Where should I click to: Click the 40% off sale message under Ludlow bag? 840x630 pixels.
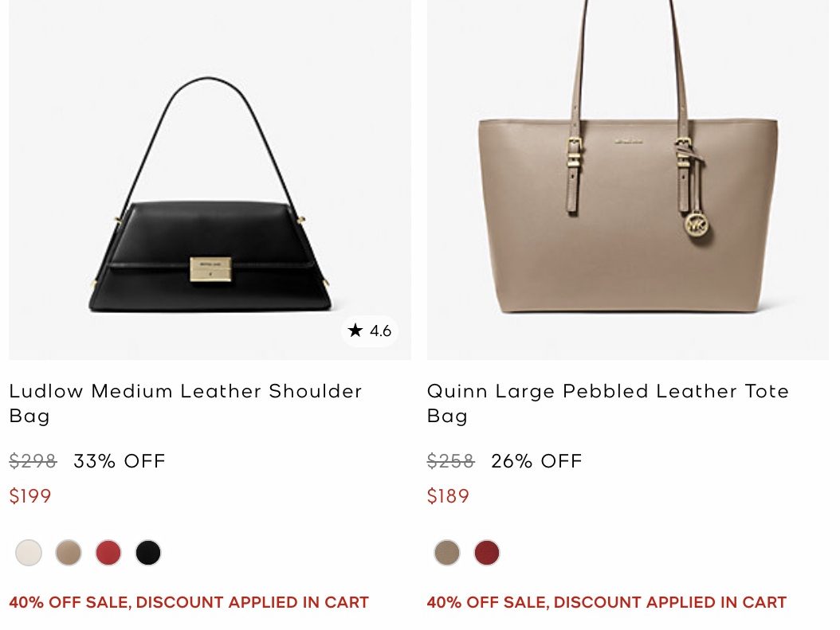click(x=189, y=602)
